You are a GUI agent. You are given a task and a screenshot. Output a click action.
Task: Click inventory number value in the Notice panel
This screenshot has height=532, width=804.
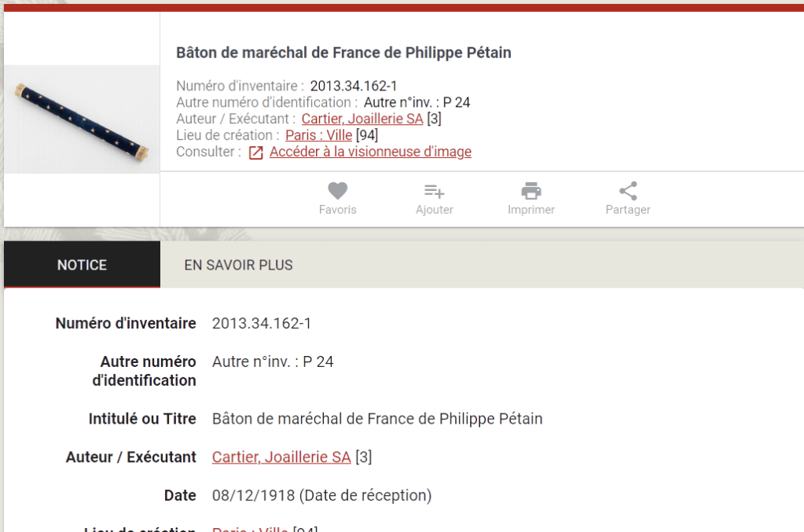[x=262, y=323]
